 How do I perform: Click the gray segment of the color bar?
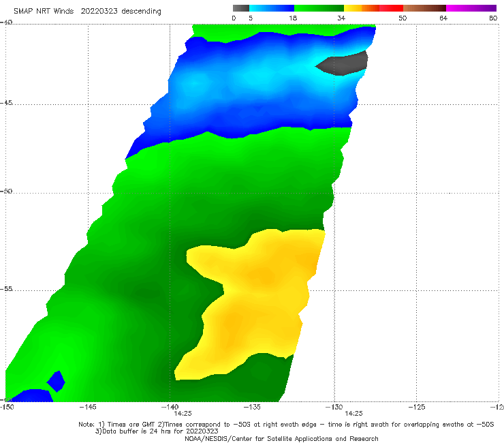click(240, 8)
